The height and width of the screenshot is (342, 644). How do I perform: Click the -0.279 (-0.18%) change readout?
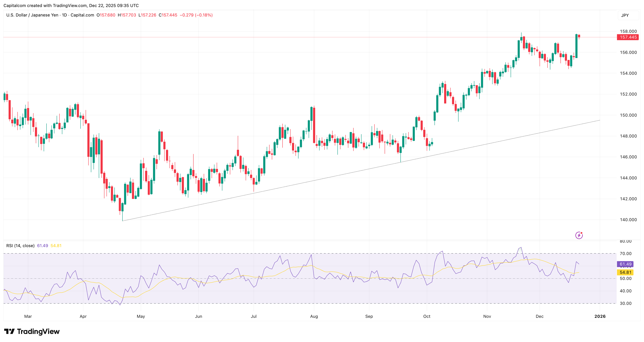196,15
